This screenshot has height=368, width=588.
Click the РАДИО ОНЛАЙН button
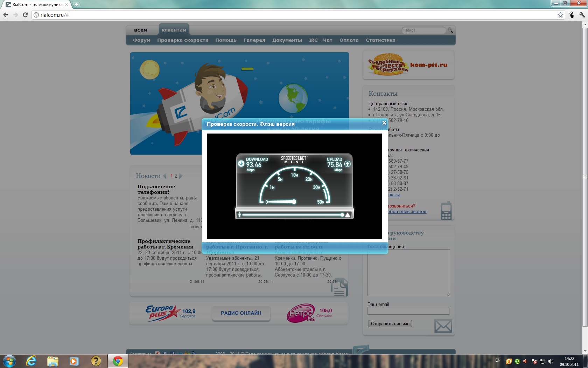(241, 313)
